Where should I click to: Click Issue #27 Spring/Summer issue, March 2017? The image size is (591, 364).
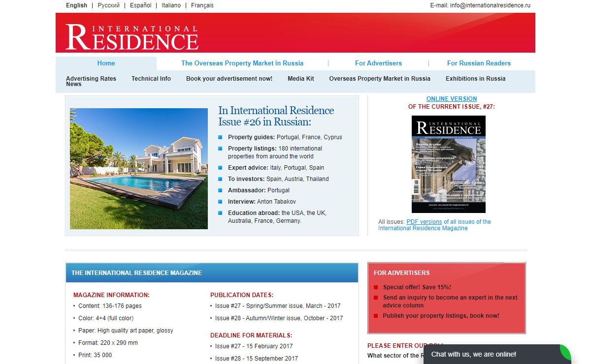pyautogui.click(x=278, y=306)
